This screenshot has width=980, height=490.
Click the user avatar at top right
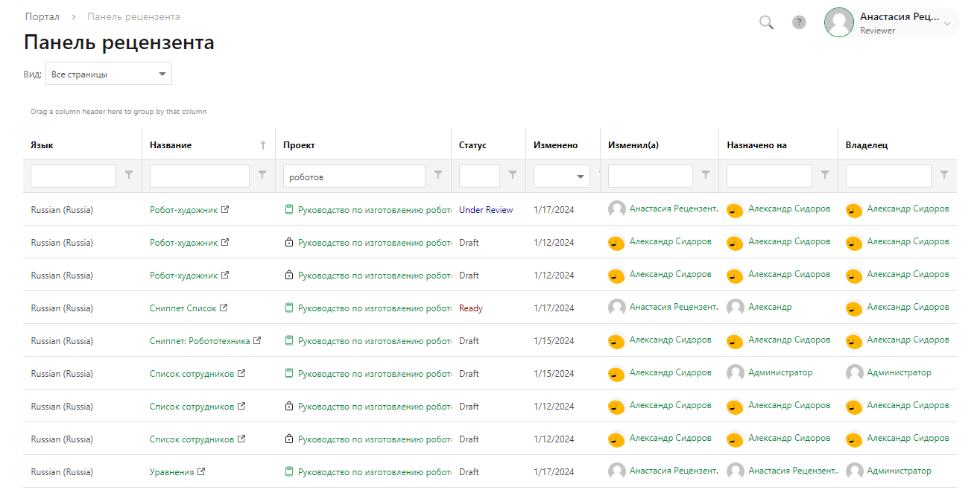[x=838, y=22]
